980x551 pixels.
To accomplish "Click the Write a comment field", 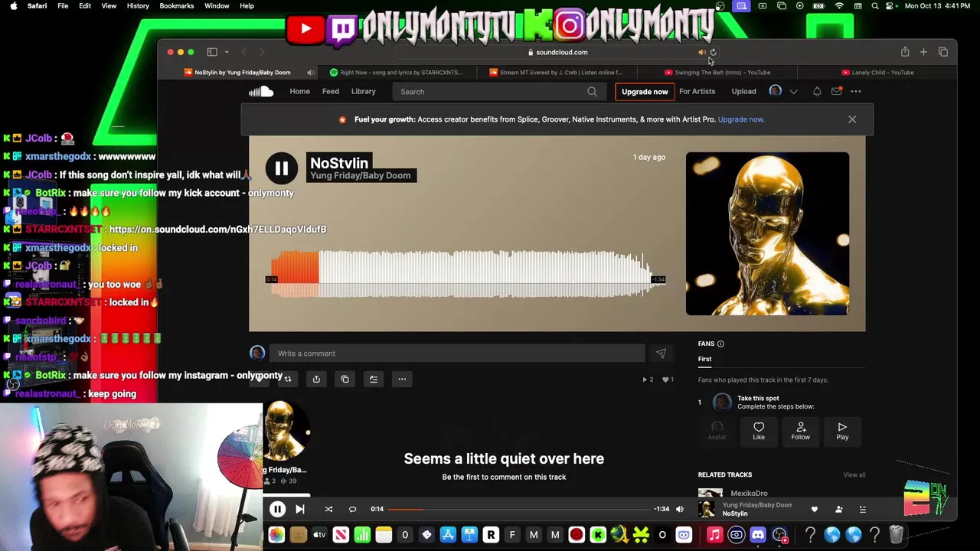I will 457,354.
